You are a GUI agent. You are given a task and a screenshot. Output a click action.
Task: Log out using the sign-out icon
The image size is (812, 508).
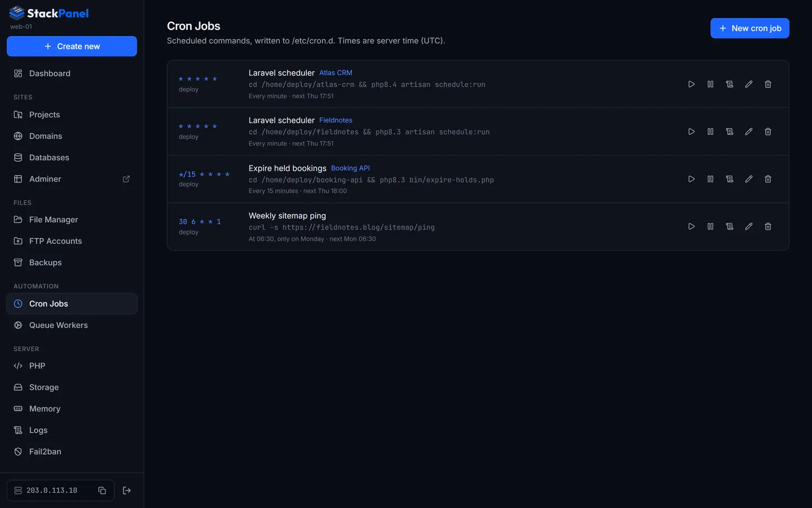(127, 491)
